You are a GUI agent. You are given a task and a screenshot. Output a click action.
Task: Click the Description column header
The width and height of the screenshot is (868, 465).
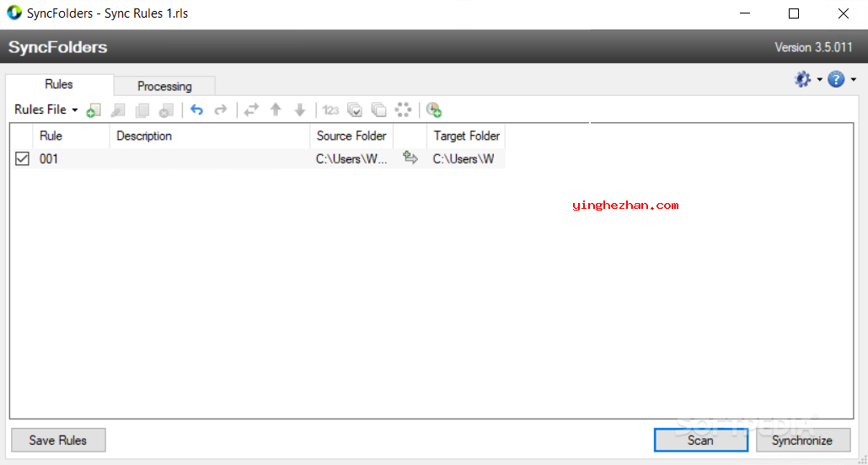[x=210, y=136]
